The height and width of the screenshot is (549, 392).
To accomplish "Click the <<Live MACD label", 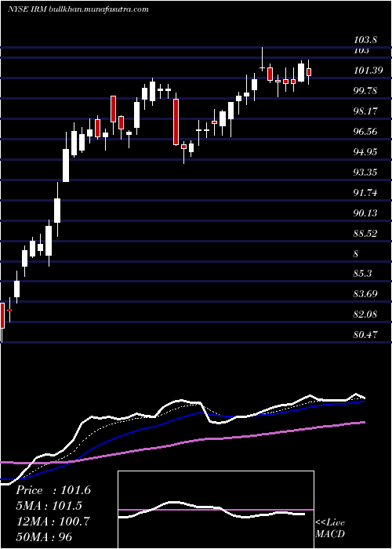I will pos(330,529).
